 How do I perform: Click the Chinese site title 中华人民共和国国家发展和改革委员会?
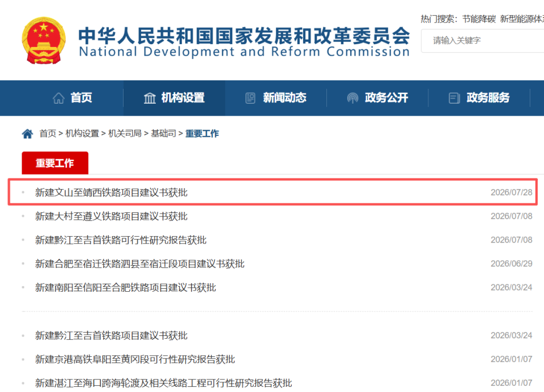(x=244, y=36)
